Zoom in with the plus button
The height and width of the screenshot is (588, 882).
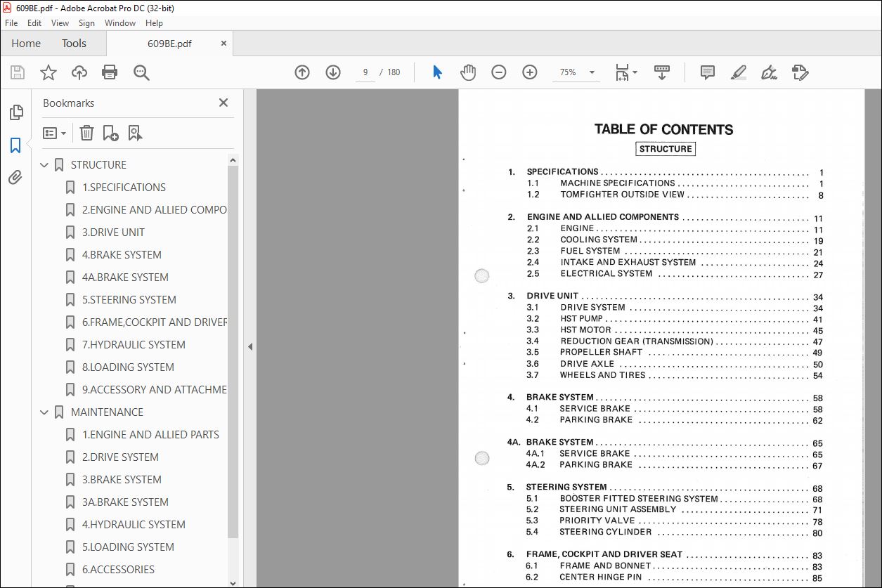click(530, 72)
